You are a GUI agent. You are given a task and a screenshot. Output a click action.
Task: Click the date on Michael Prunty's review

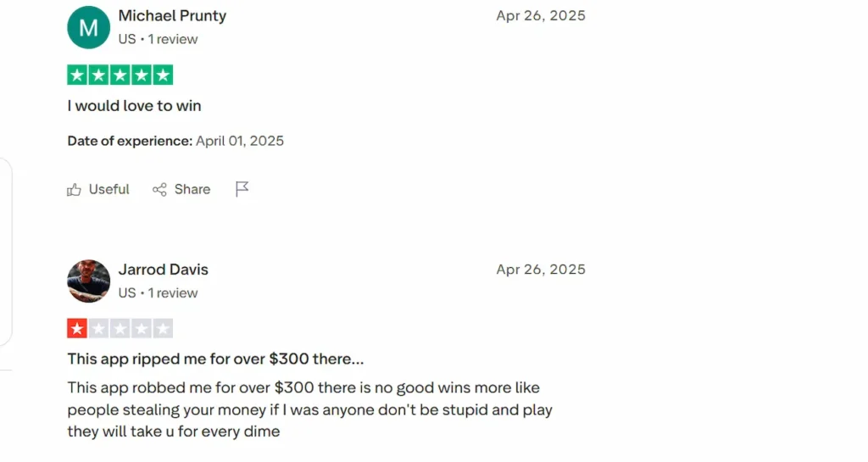pos(541,16)
